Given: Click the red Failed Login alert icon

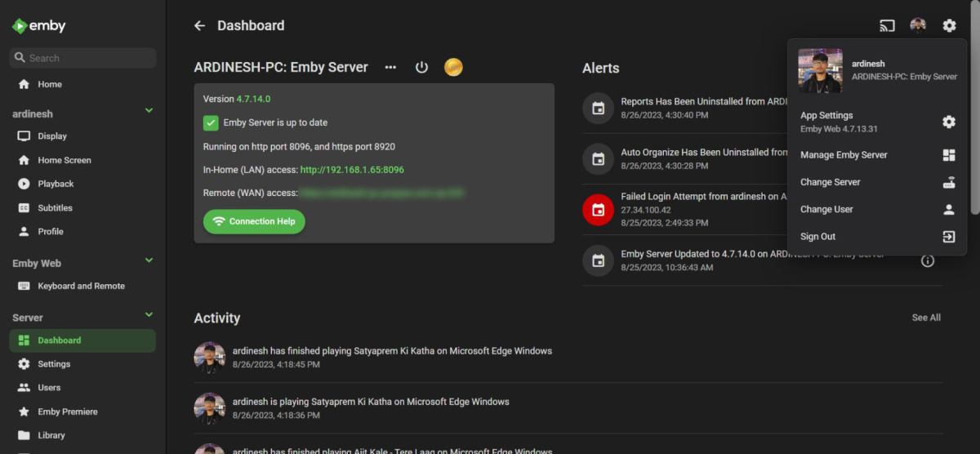Looking at the screenshot, I should tap(598, 210).
